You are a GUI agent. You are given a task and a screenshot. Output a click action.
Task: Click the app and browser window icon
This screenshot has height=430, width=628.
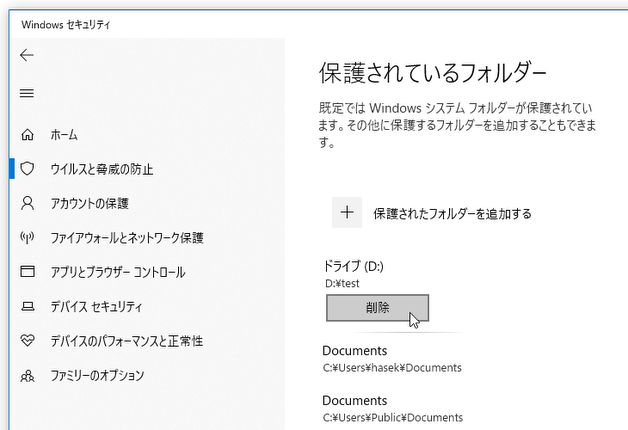tap(27, 271)
